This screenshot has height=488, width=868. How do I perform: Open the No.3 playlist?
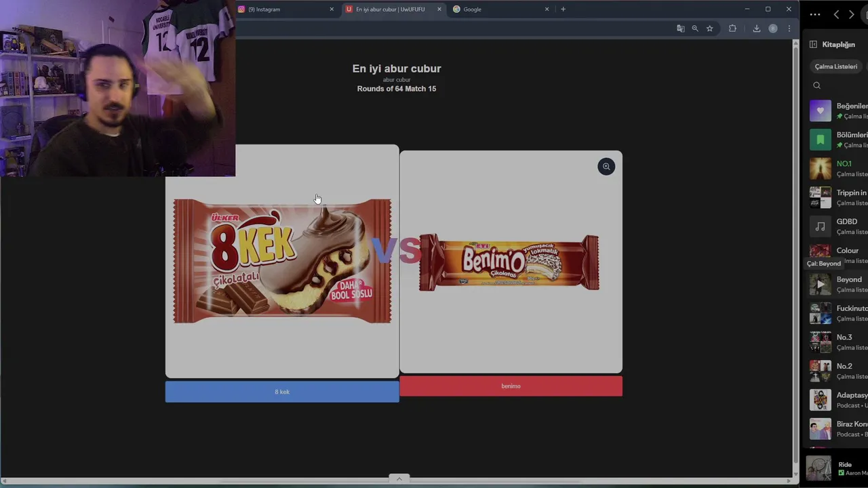click(838, 342)
